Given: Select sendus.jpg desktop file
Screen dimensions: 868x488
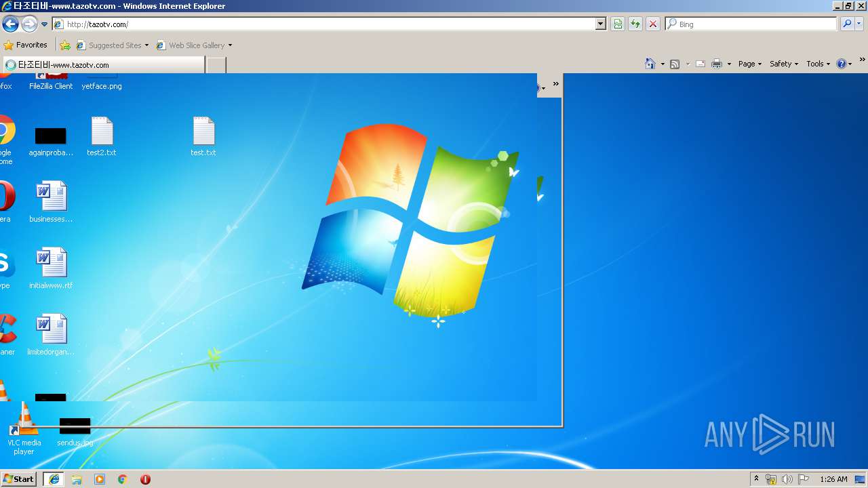Looking at the screenshot, I should tap(75, 431).
